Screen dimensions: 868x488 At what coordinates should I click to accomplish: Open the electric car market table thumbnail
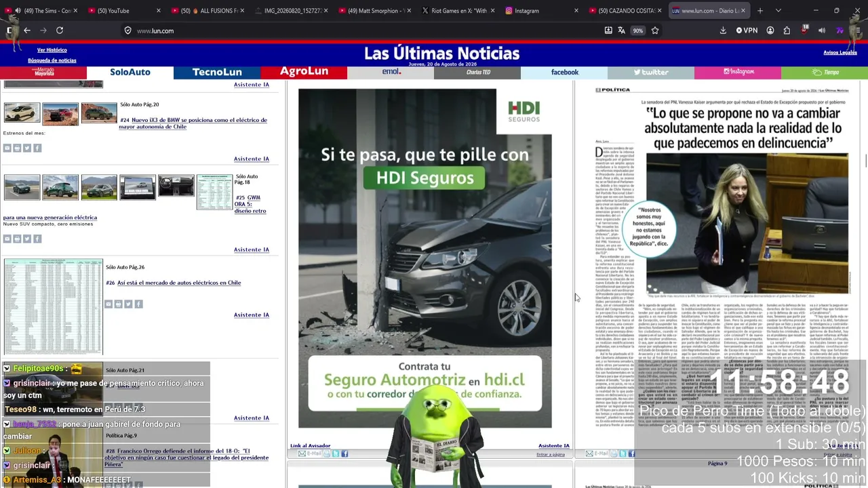click(54, 306)
